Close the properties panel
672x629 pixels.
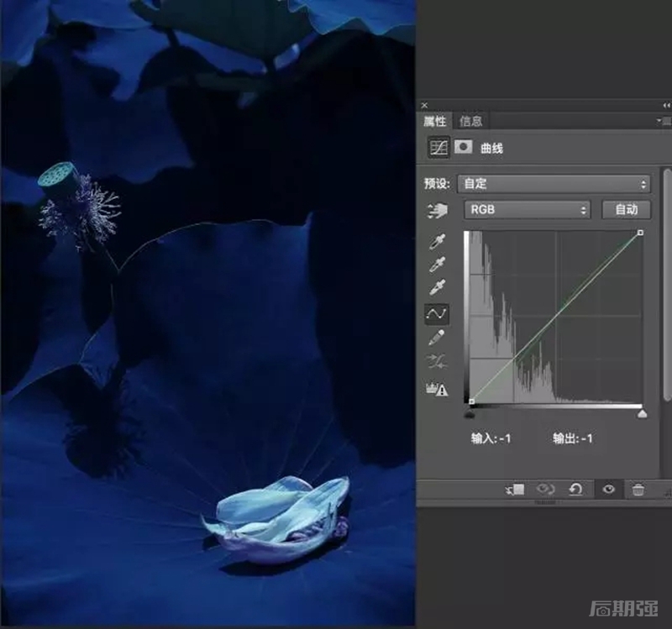(424, 105)
